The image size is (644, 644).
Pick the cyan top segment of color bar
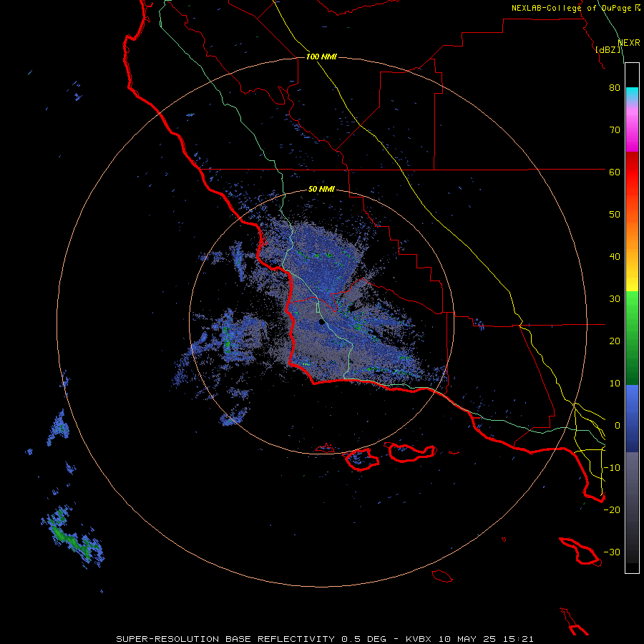632,93
